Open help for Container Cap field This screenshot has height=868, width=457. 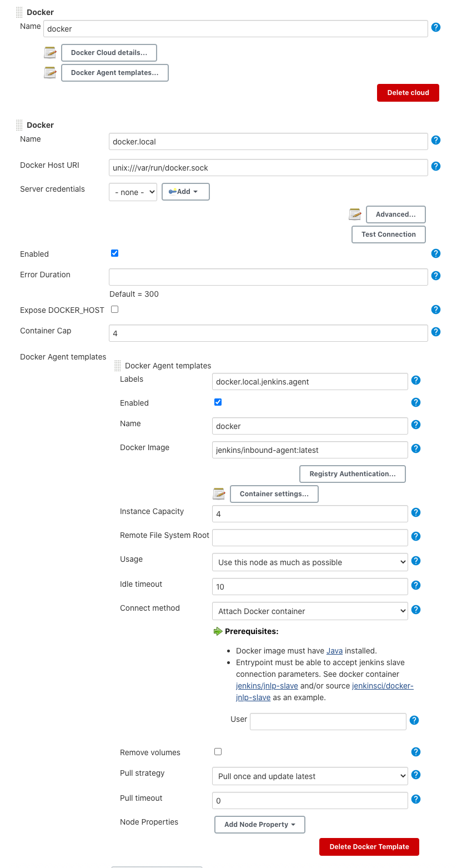(x=436, y=332)
